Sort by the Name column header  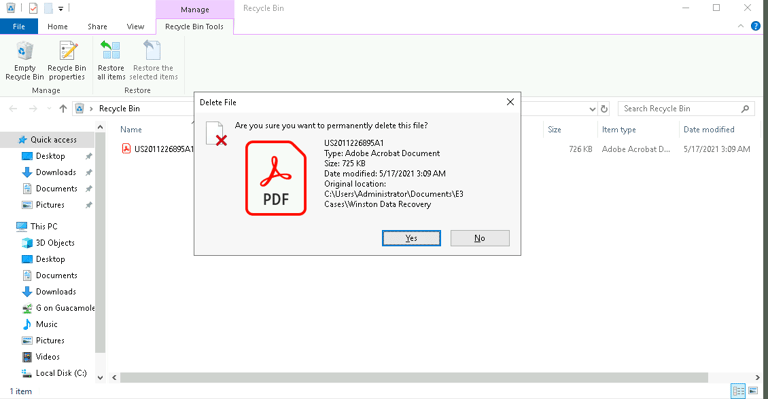pyautogui.click(x=131, y=129)
